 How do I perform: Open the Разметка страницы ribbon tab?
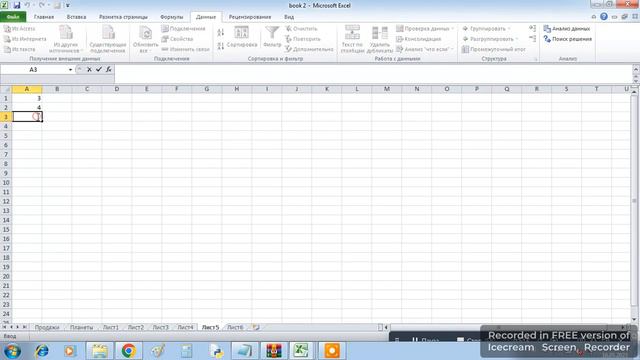pos(123,17)
